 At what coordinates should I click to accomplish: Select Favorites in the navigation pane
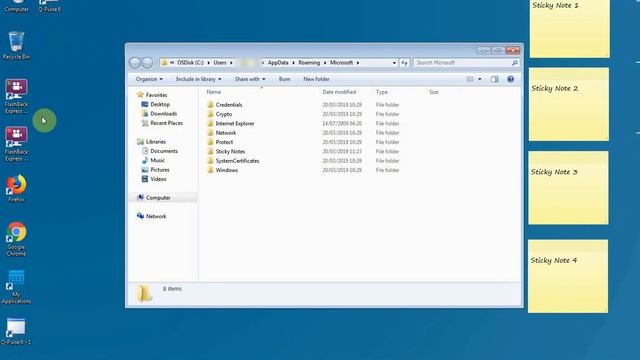pos(156,95)
